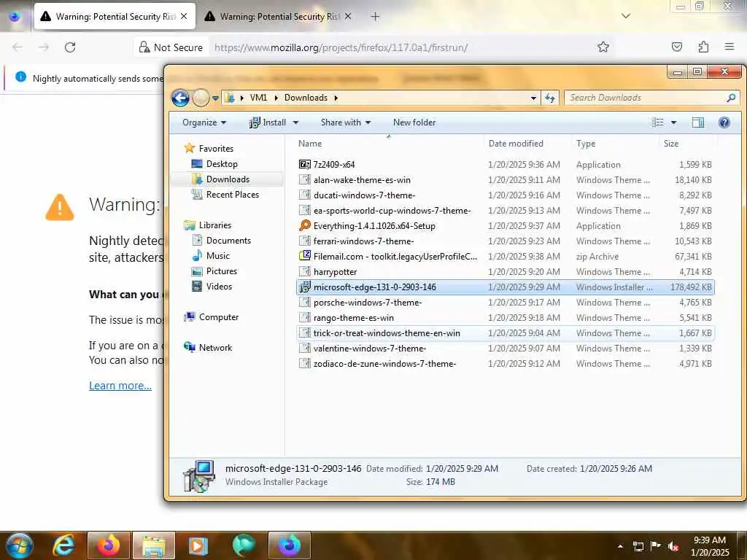Sort by Type column header
747x560 pixels.
(x=586, y=144)
